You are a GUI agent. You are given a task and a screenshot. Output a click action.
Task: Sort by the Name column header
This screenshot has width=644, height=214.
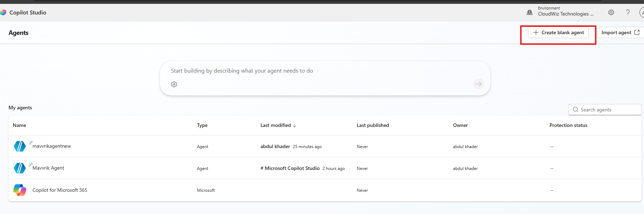point(19,125)
